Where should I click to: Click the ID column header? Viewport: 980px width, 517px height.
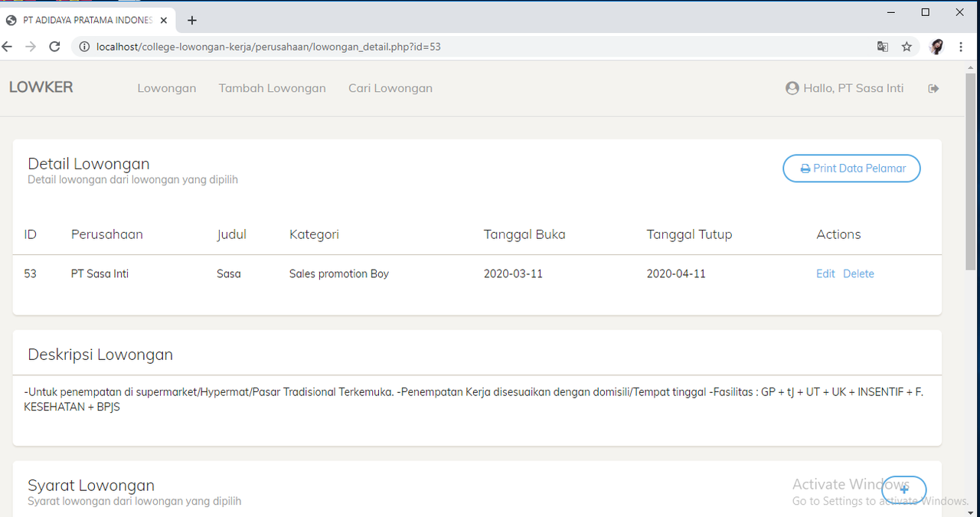point(31,234)
